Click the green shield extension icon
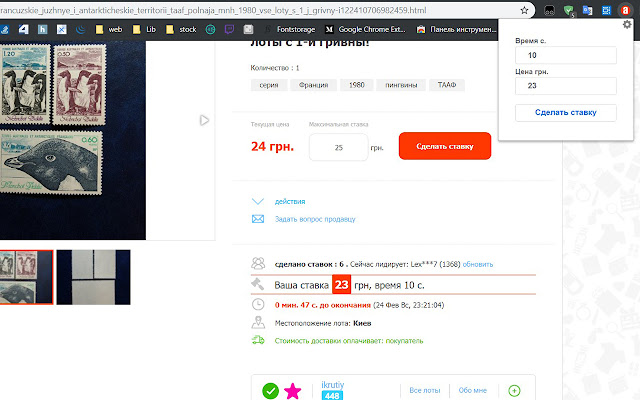Image resolution: width=640 pixels, height=400 pixels. 569,11
